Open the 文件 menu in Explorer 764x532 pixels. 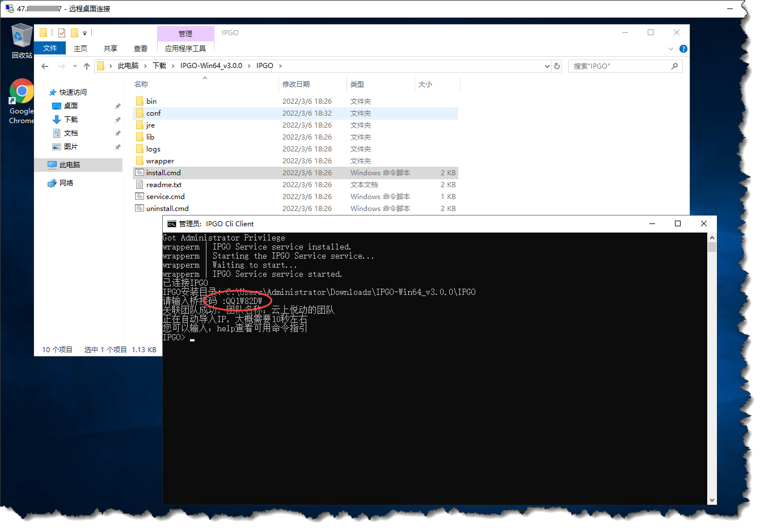coord(50,48)
